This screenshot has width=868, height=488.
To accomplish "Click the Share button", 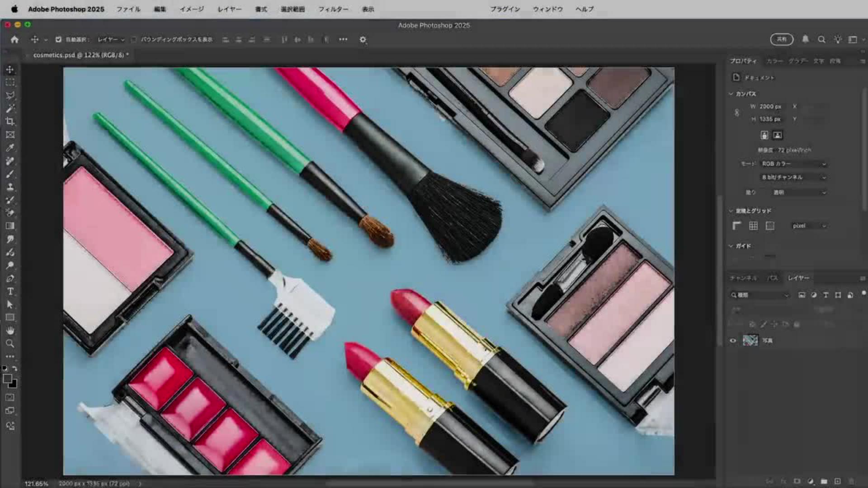I will pyautogui.click(x=782, y=40).
